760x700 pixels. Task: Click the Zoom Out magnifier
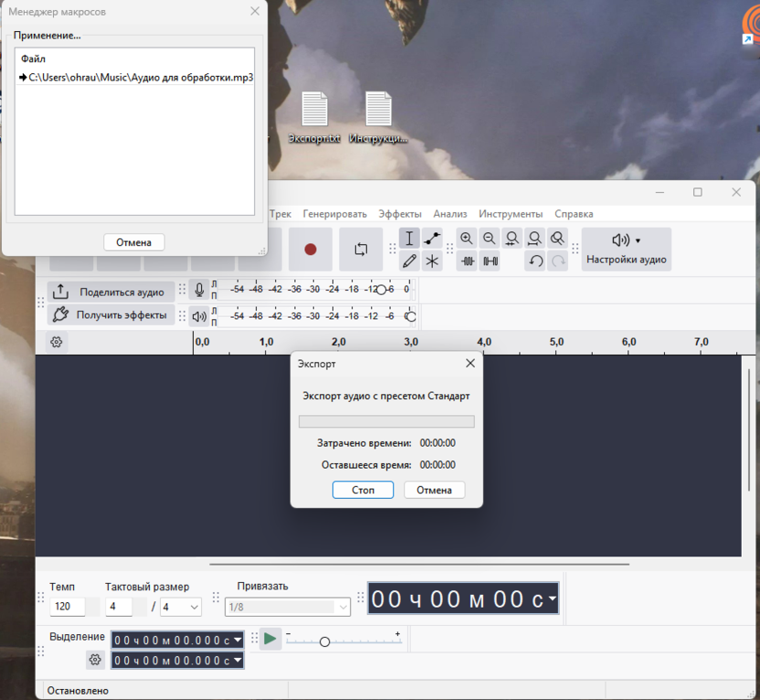[490, 239]
